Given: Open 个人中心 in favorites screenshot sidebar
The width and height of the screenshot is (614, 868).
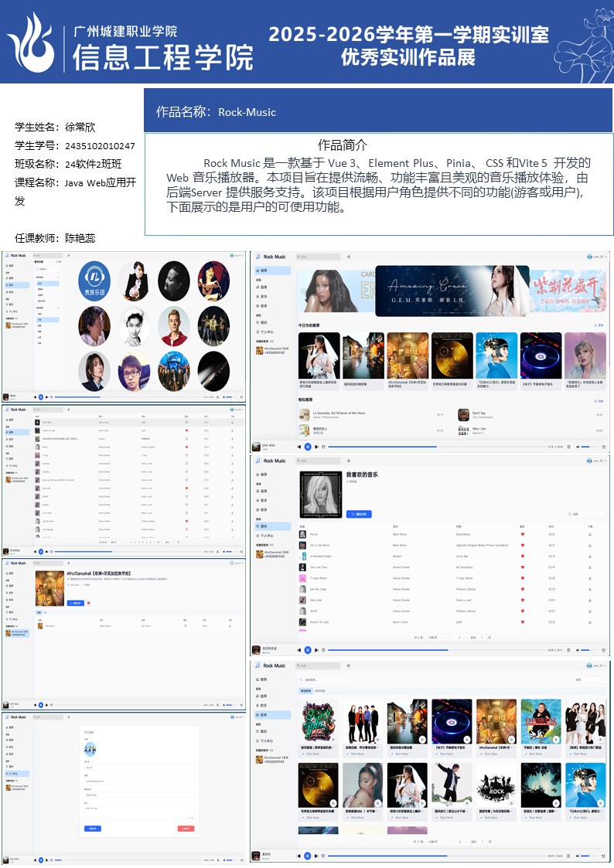Looking at the screenshot, I should point(267,535).
